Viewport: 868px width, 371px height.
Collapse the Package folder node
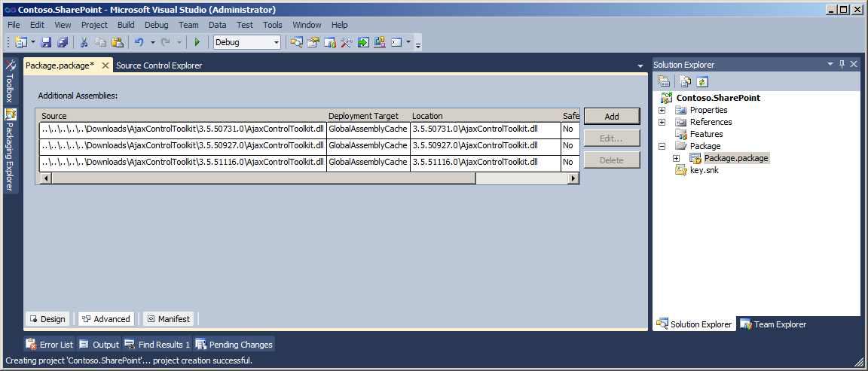(x=662, y=147)
